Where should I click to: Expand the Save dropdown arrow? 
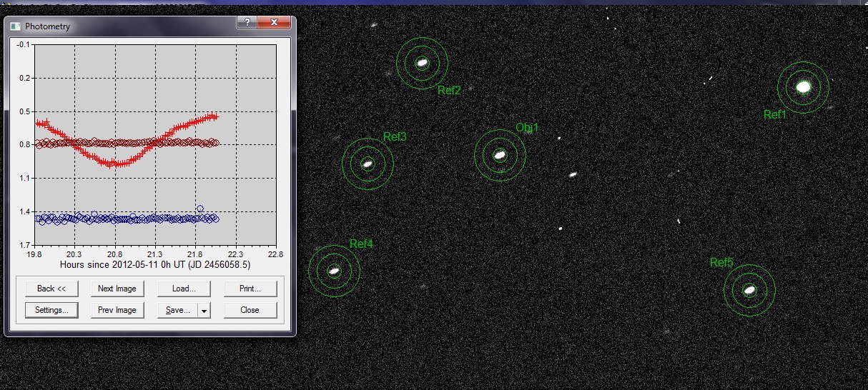click(204, 310)
